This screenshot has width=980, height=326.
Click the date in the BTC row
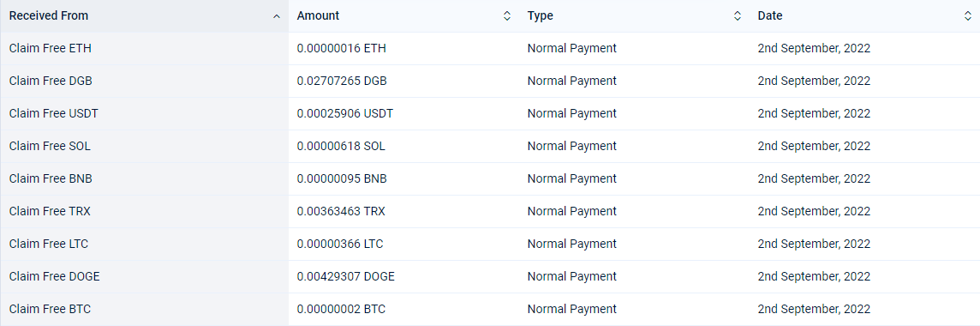(814, 309)
